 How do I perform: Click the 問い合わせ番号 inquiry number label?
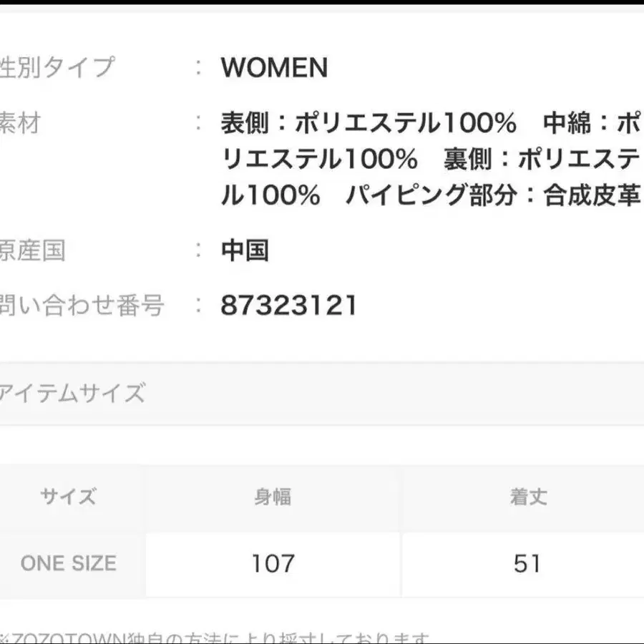click(82, 306)
